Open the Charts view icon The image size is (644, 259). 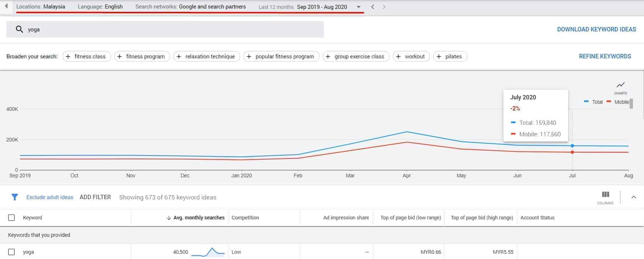coord(620,85)
